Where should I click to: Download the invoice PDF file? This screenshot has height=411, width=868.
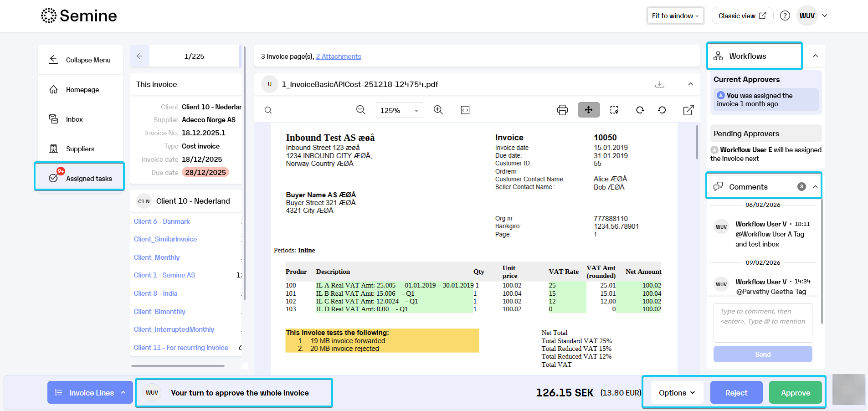pyautogui.click(x=660, y=84)
